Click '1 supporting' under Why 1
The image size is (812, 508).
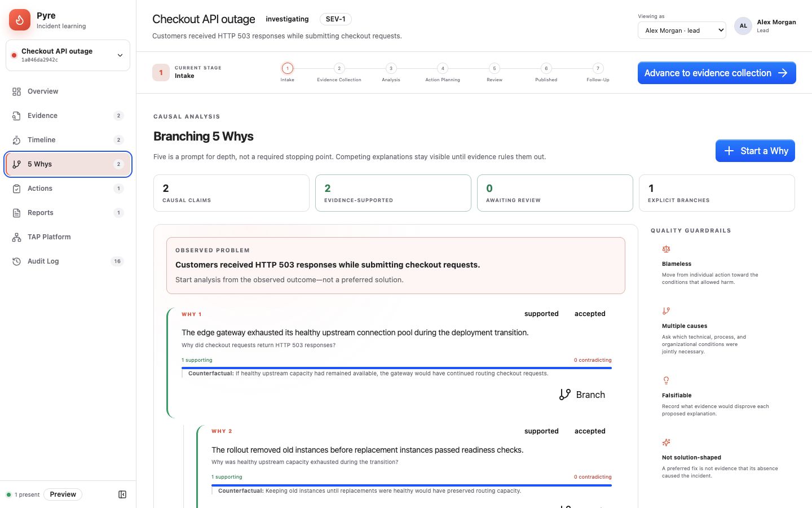click(197, 360)
